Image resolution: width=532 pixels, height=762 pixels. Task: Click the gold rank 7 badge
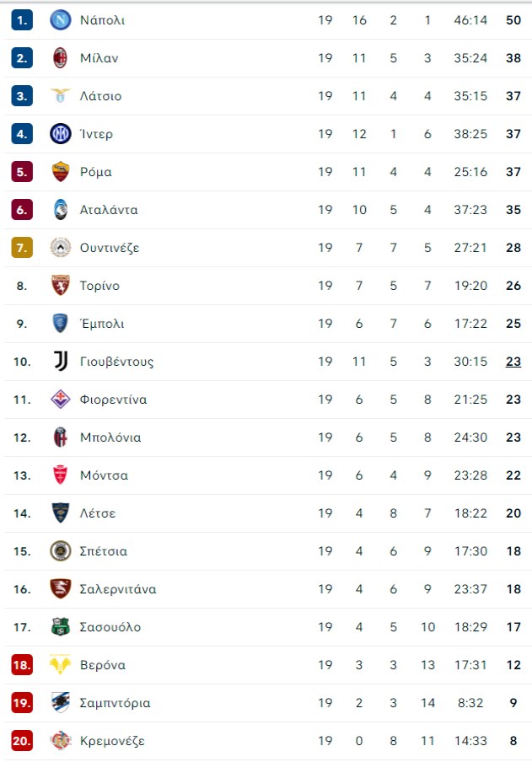(x=22, y=247)
